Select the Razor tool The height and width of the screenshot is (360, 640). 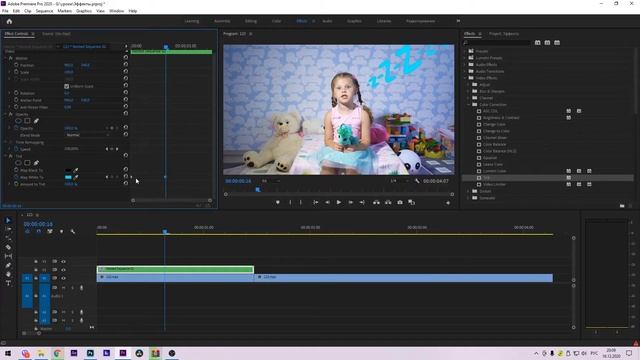click(x=8, y=247)
